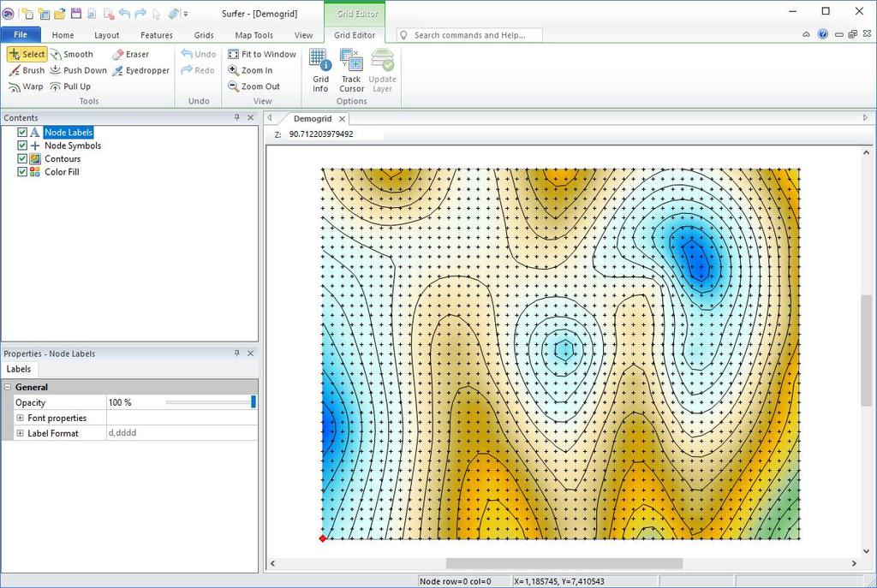Open the View ribbon tab
Screen dimensions: 877x588
click(304, 35)
